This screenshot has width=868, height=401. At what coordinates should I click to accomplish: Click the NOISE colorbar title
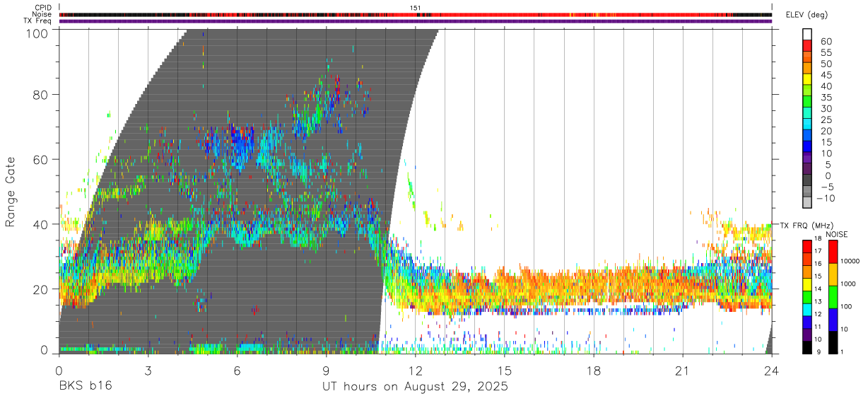838,234
